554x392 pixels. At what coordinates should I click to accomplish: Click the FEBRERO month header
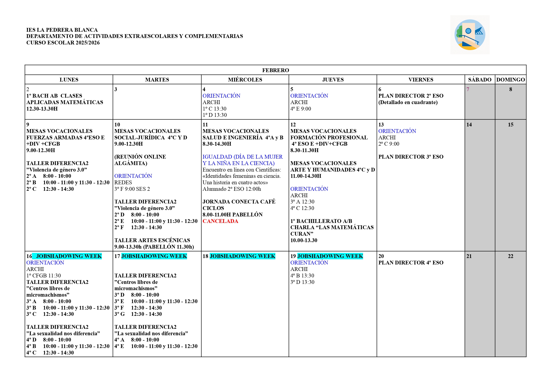tap(275, 70)
